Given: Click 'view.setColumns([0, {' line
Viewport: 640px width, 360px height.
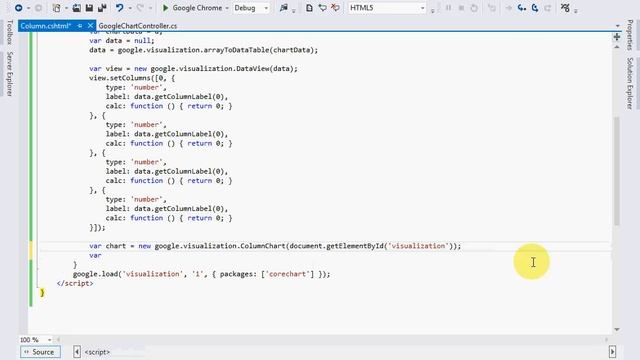Looking at the screenshot, I should tap(132, 78).
